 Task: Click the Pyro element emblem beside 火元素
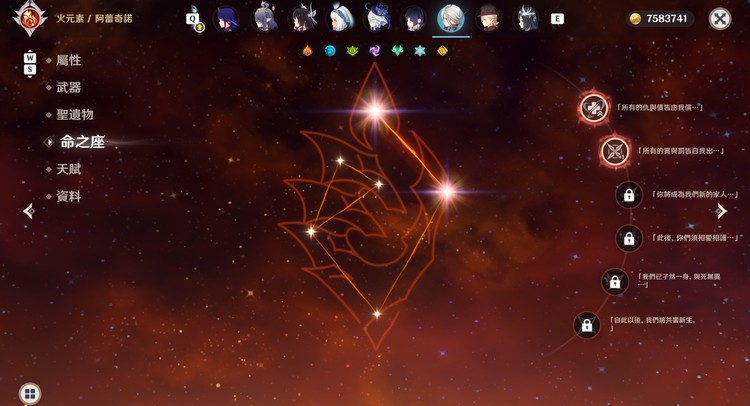[30, 19]
